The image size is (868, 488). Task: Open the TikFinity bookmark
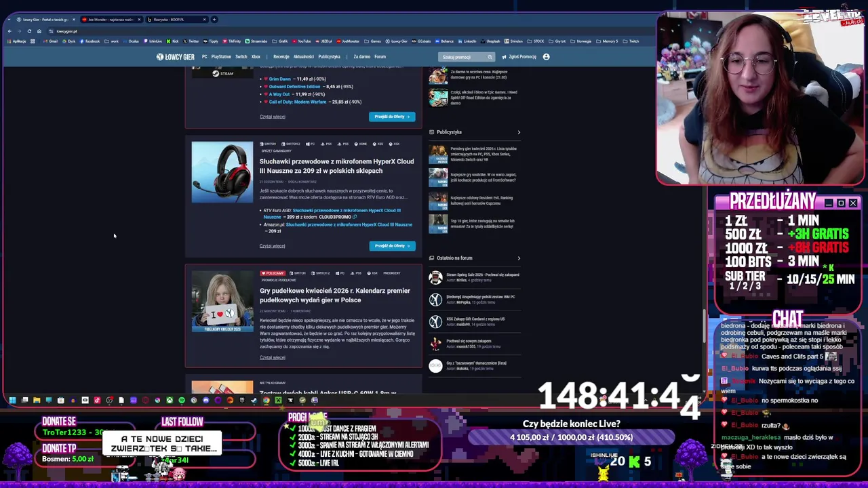(231, 41)
